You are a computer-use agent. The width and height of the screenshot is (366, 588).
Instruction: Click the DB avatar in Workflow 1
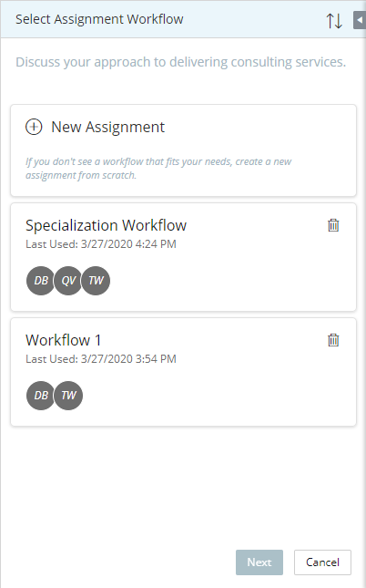41,396
